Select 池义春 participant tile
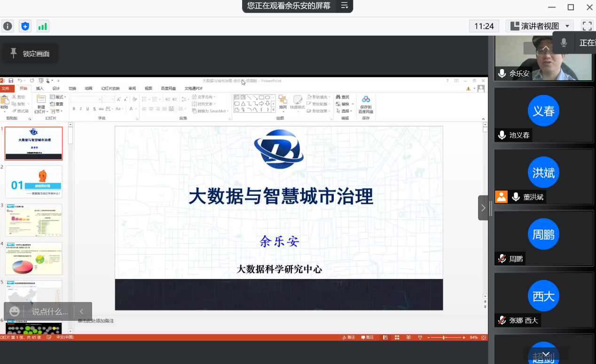Screen dimensions: 596x364 point(543,115)
